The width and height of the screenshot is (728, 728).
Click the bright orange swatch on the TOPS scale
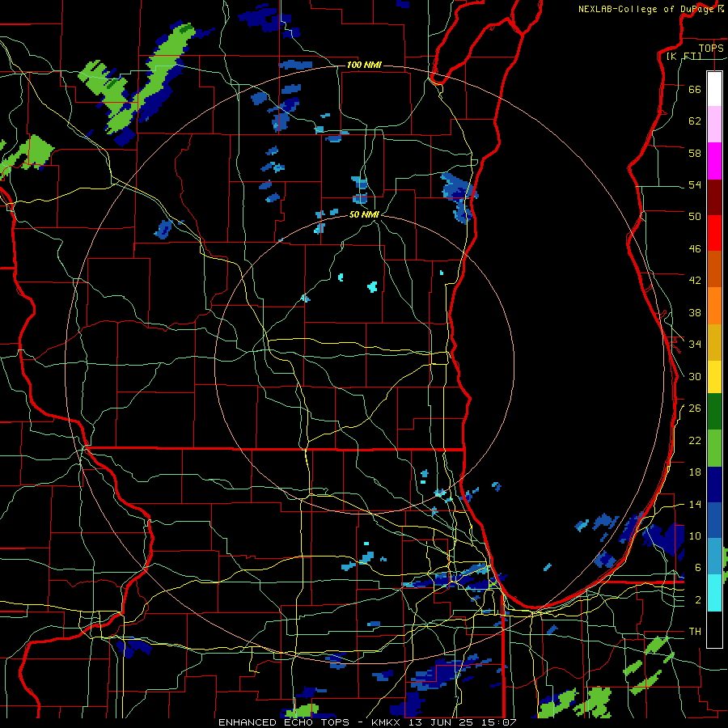(714, 305)
